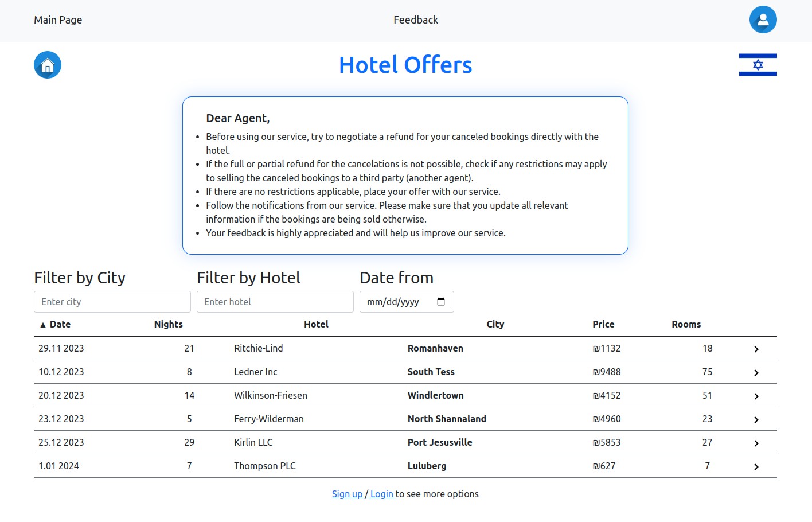Click the Sign up link
Viewport: 812px width, 522px height.
tap(347, 494)
